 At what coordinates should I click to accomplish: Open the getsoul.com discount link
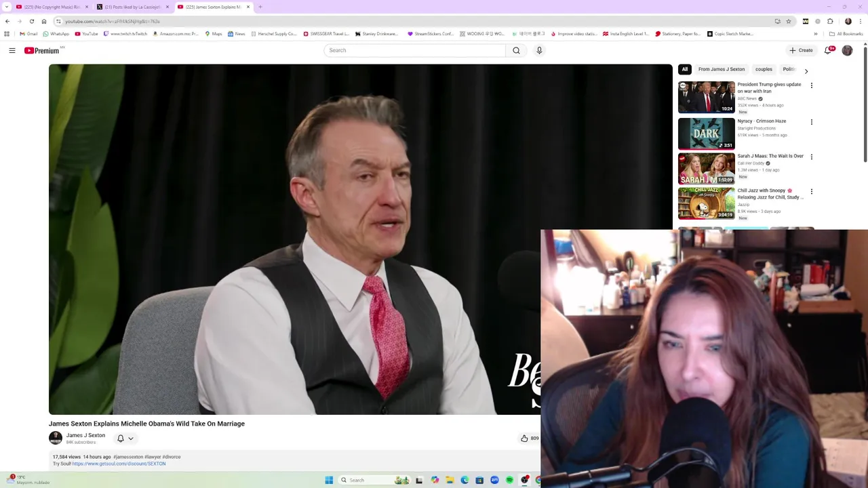point(119,464)
